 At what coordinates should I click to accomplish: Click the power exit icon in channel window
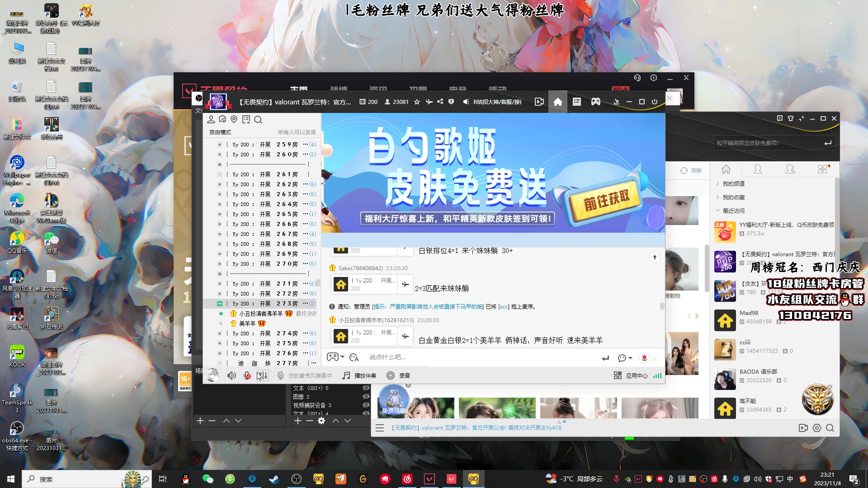click(x=654, y=102)
